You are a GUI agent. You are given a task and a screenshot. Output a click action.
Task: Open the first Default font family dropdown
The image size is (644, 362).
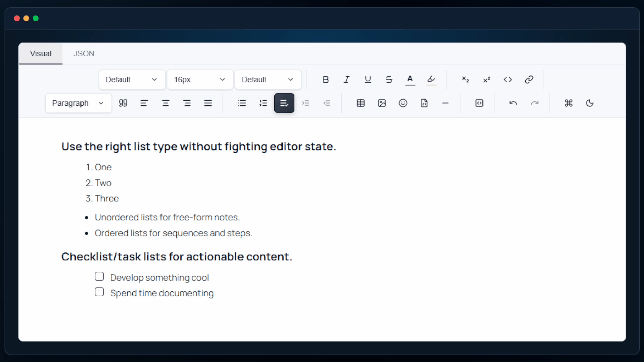pyautogui.click(x=132, y=80)
